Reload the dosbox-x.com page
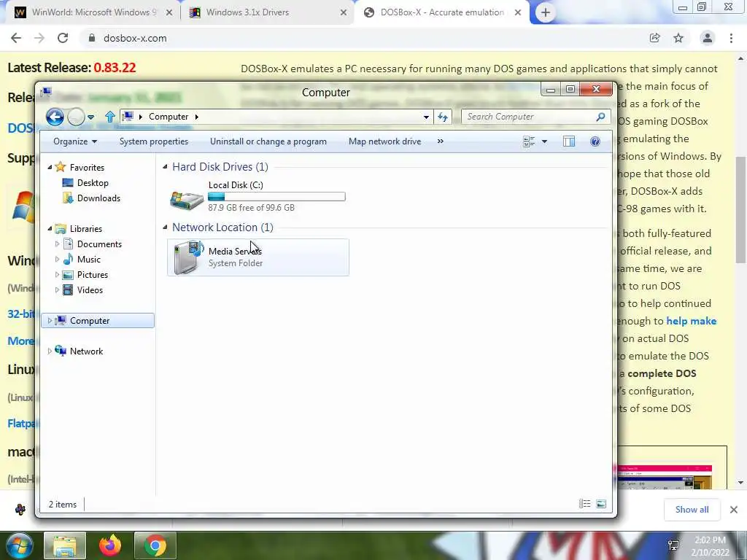Screen dimensions: 747x560 [x=63, y=38]
